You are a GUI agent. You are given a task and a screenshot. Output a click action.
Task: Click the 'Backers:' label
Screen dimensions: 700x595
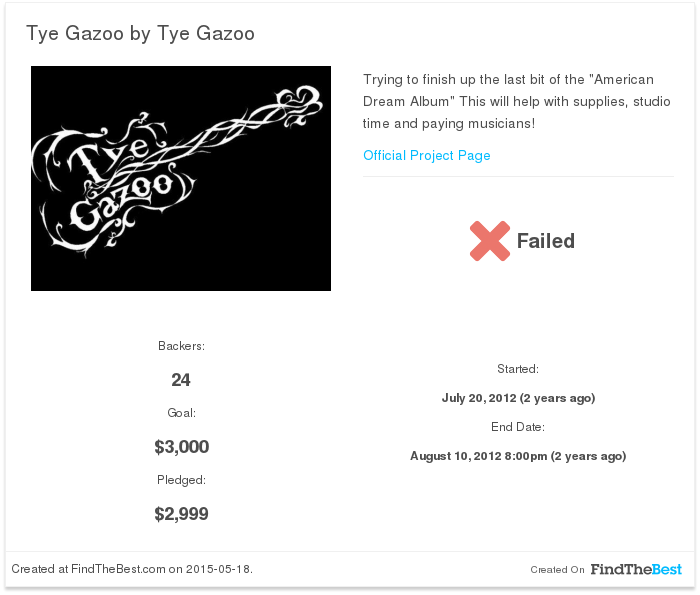tap(181, 346)
